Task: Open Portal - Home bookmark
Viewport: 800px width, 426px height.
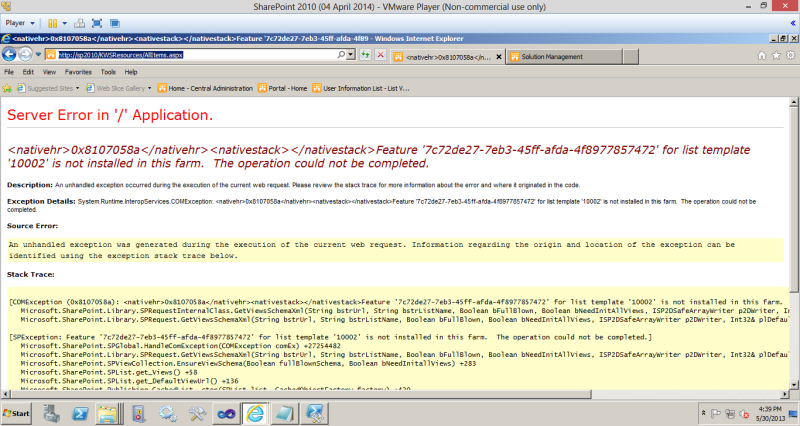Action: click(283, 88)
